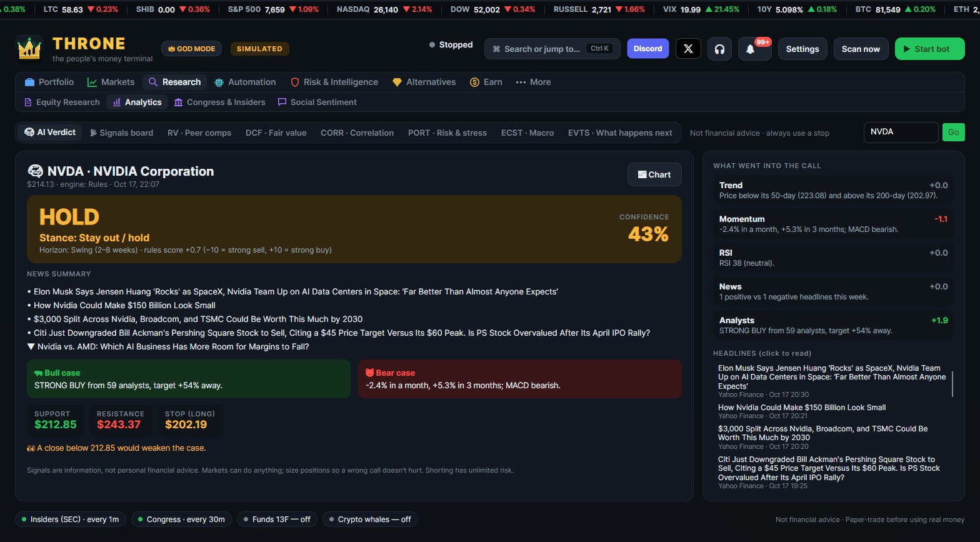Open Social Sentiment sub-tab
This screenshot has width=980, height=542.
pos(317,102)
